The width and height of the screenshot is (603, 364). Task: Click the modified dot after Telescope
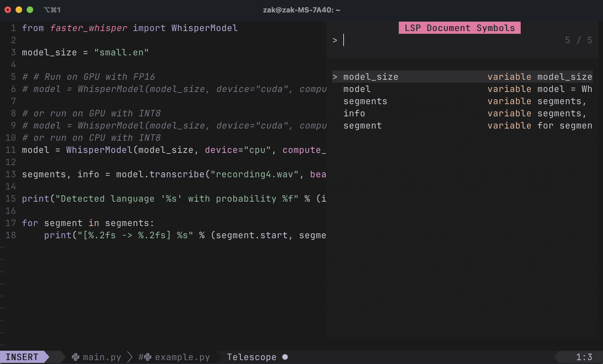pos(285,357)
